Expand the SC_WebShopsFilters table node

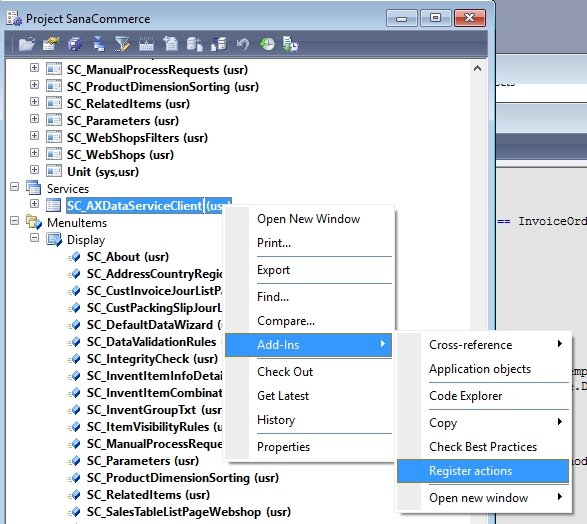coord(34,135)
